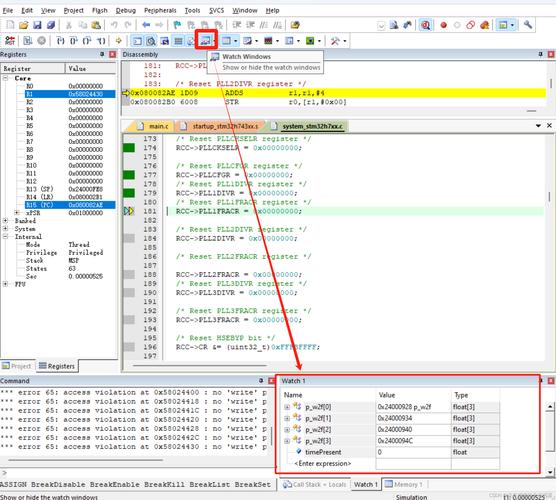The image size is (556, 500).
Task: Click the Enter expression watch field
Action: coord(323,463)
